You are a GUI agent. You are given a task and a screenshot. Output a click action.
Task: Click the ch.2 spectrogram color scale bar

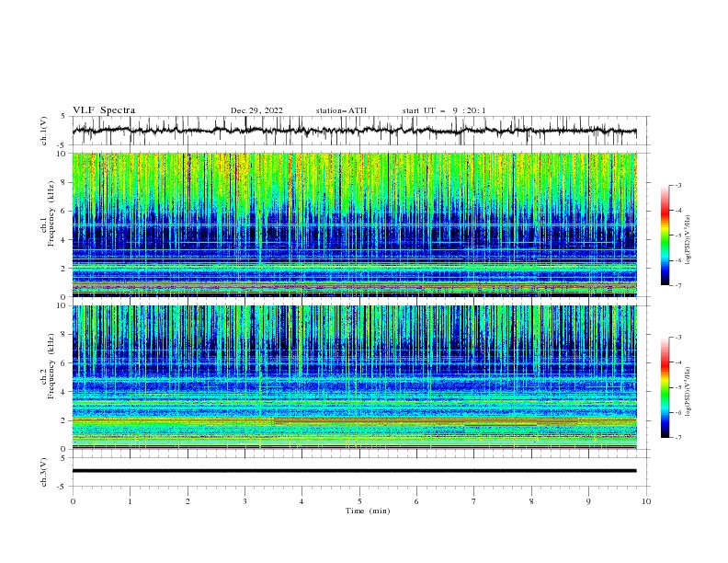point(665,387)
